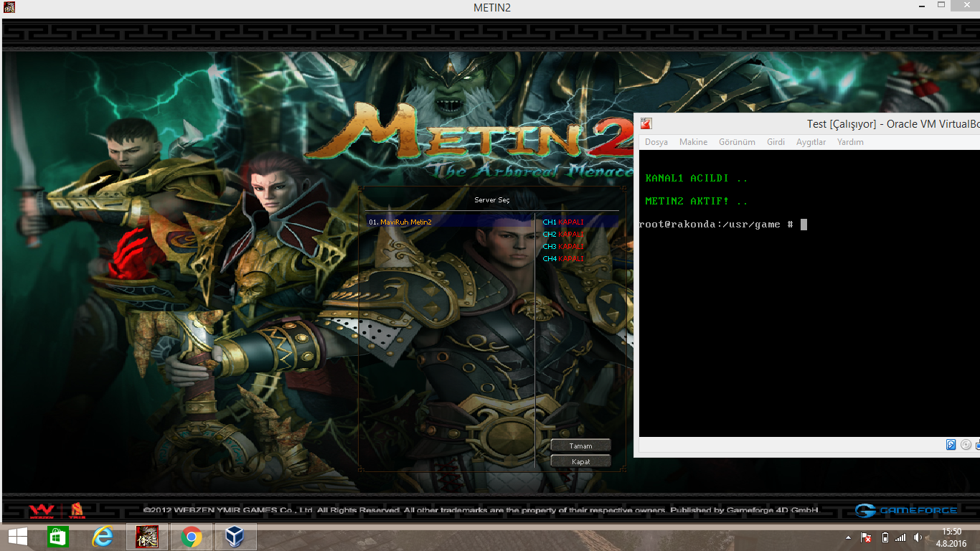
Task: Click the hard disk activity icon in VirtualBox
Action: pyautogui.click(x=951, y=445)
